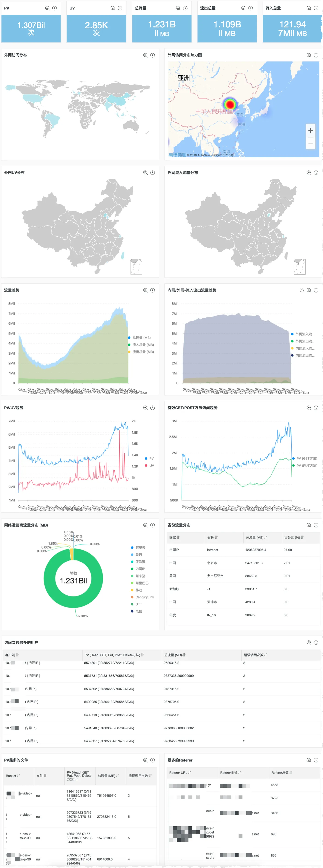Toggle the 流出总量 (MB) legend series
323x868 pixels.
(x=141, y=352)
